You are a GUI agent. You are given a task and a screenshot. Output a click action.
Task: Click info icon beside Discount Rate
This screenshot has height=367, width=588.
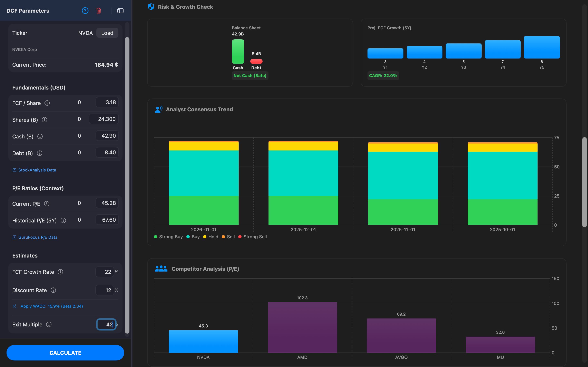[x=53, y=290]
